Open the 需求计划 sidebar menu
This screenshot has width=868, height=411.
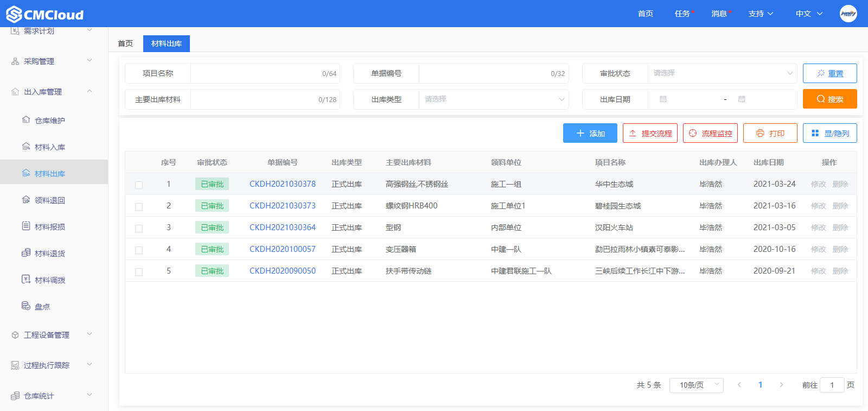click(x=54, y=31)
